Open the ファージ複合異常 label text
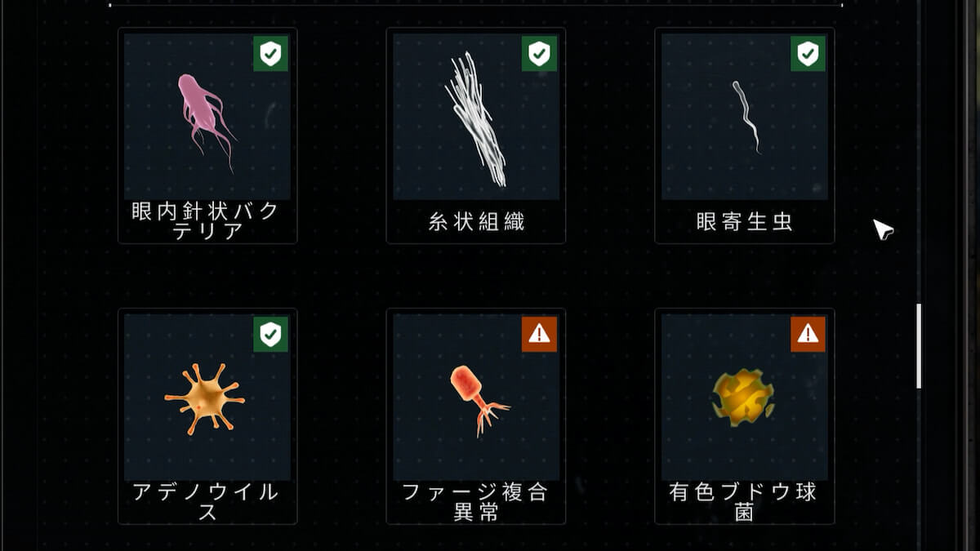Image resolution: width=980 pixels, height=551 pixels. (476, 502)
